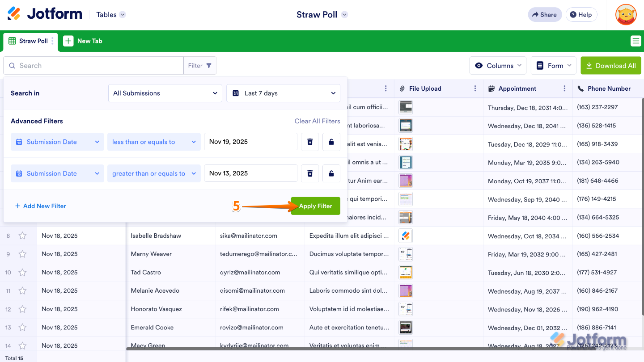Create a New Tab
The image size is (644, 362).
83,41
